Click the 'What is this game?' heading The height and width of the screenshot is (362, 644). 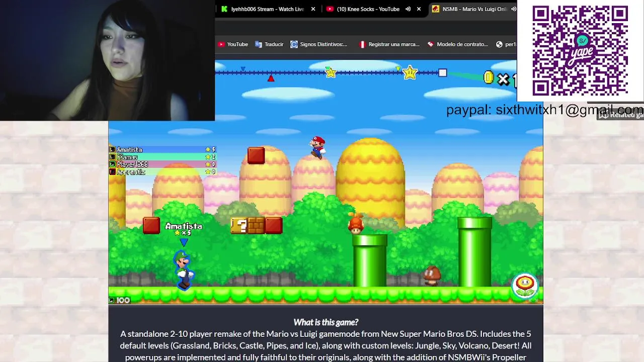pos(326,322)
